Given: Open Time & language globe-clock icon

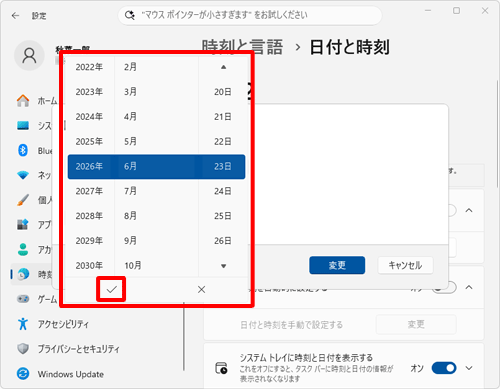Looking at the screenshot, I should 23,274.
